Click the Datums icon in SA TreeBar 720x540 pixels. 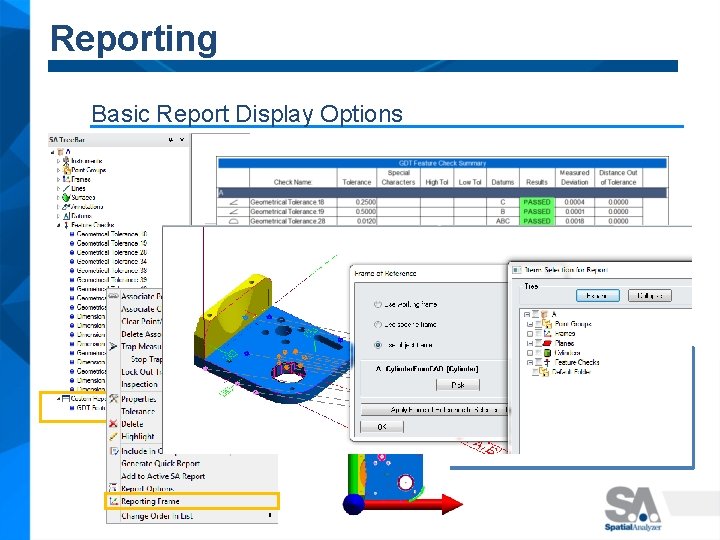pyautogui.click(x=66, y=215)
